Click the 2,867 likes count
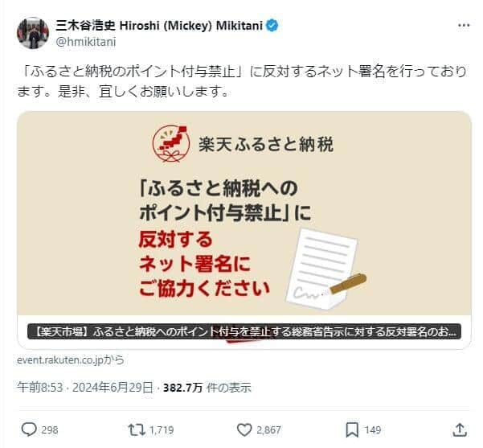The image size is (483, 448). [268, 430]
